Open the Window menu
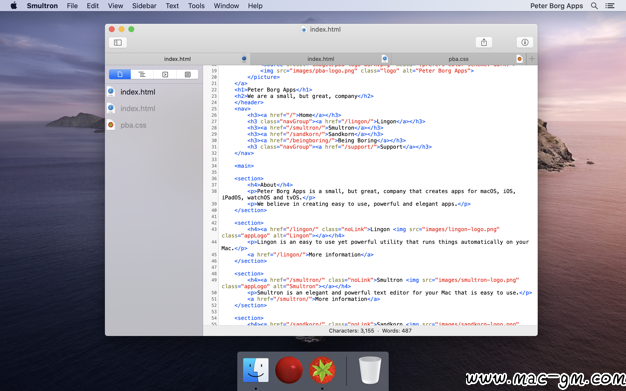 pyautogui.click(x=226, y=6)
